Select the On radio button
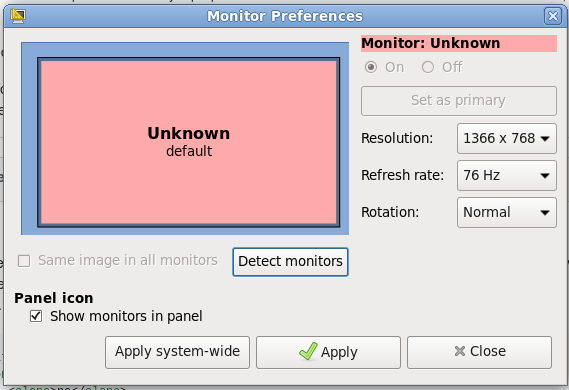 pos(371,67)
